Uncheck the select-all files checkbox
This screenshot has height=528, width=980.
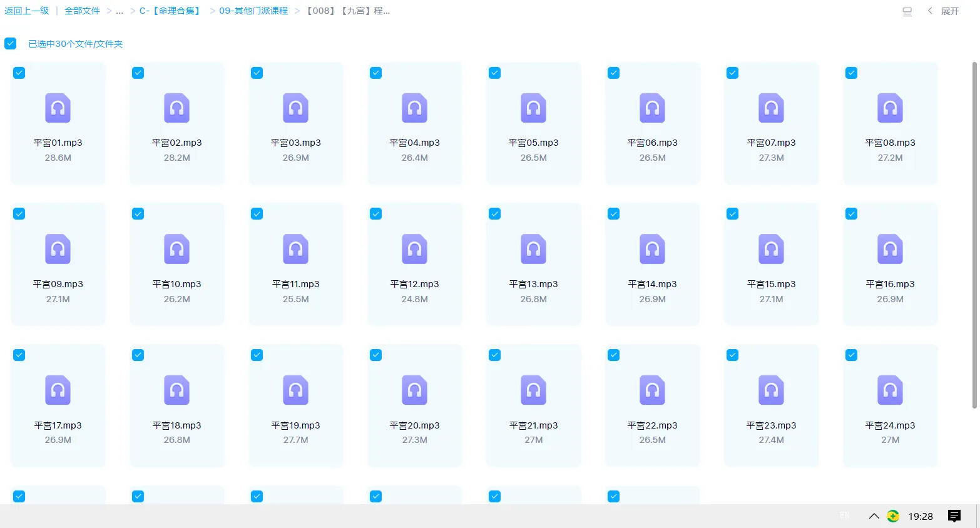click(x=10, y=43)
